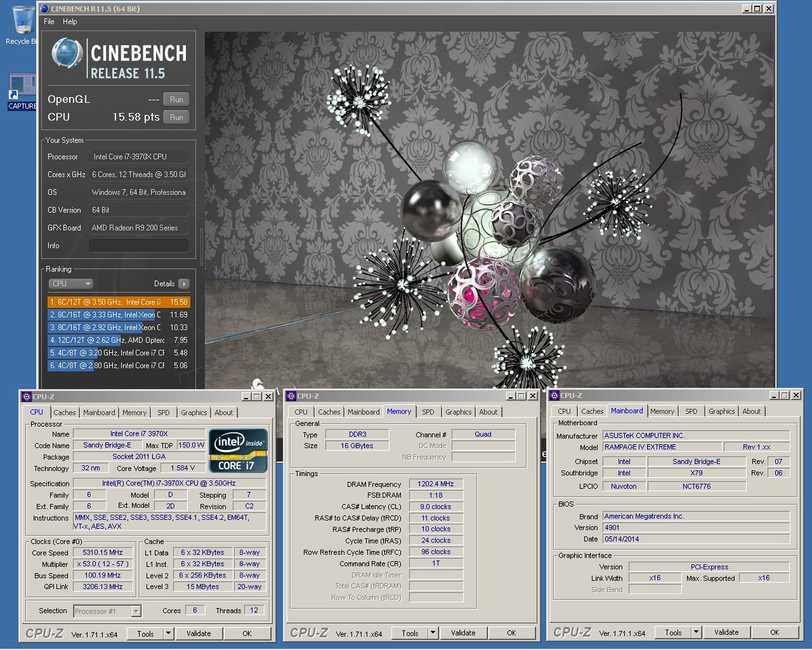The image size is (812, 650).
Task: Click the Cinebench title bar application icon
Action: [45, 9]
